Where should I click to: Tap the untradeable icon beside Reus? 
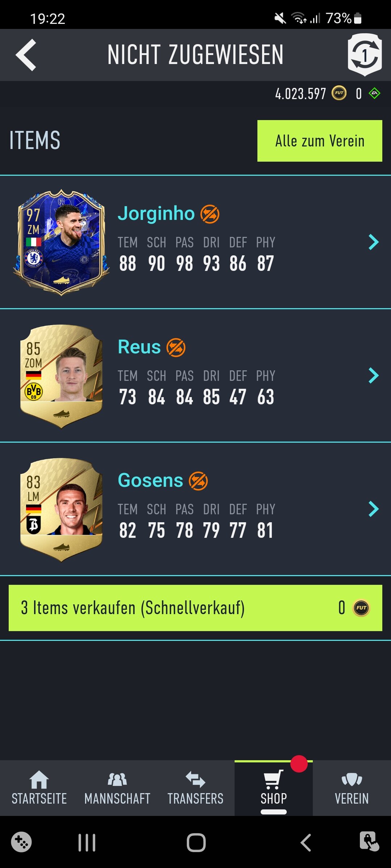coord(176,348)
